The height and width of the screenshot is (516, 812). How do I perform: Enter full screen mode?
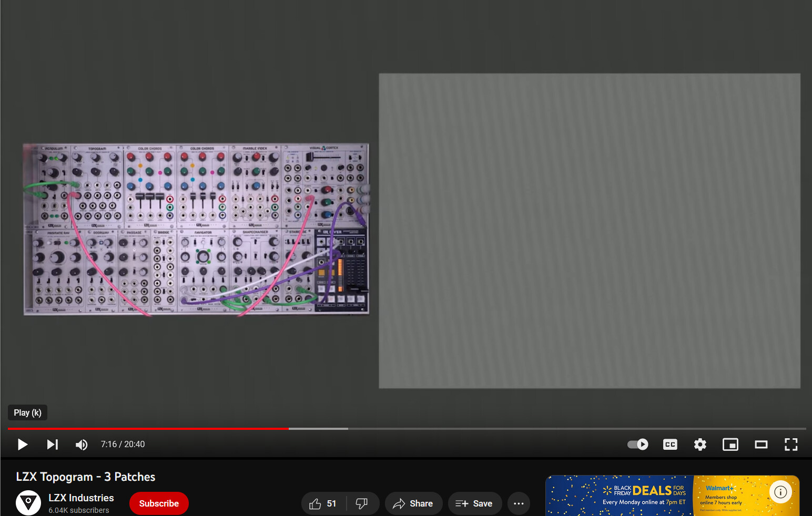[x=791, y=445]
